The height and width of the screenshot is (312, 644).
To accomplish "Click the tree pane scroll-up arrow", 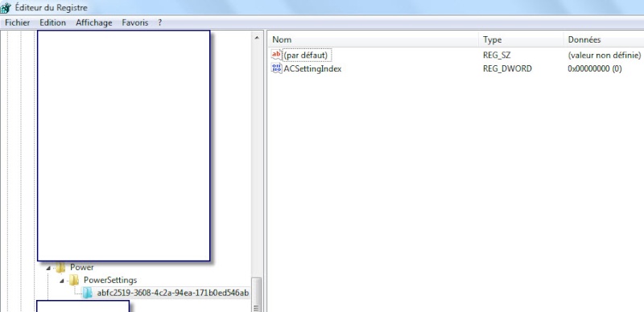I will click(257, 38).
